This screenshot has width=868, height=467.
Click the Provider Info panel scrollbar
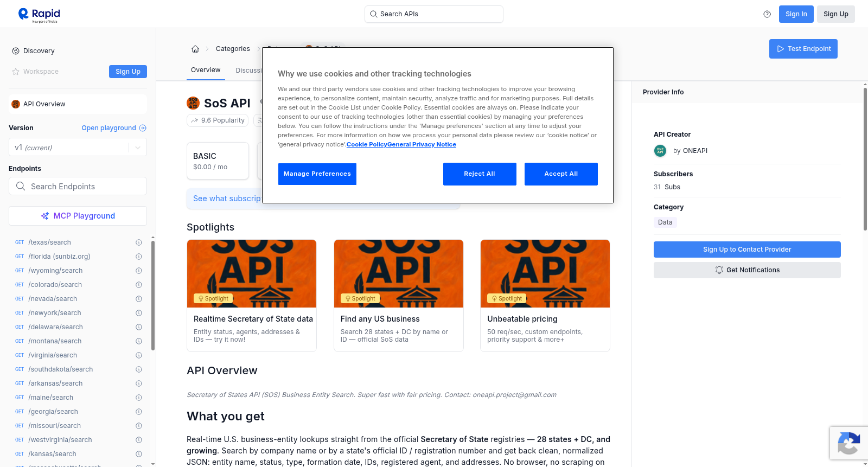click(x=865, y=158)
